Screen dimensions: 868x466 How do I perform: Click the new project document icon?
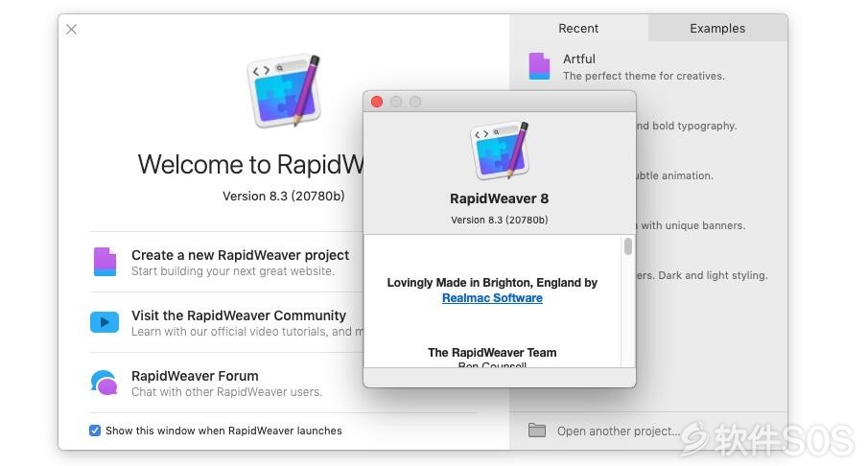click(105, 262)
